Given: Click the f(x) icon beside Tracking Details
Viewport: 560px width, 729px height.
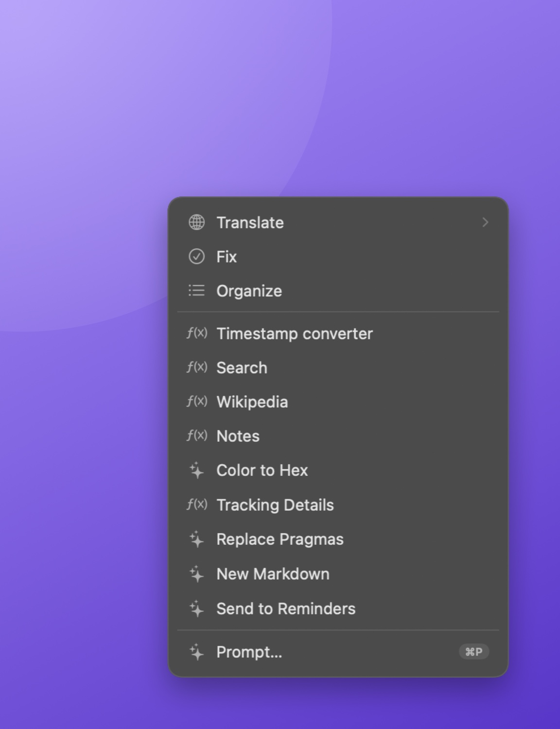Looking at the screenshot, I should coord(197,504).
